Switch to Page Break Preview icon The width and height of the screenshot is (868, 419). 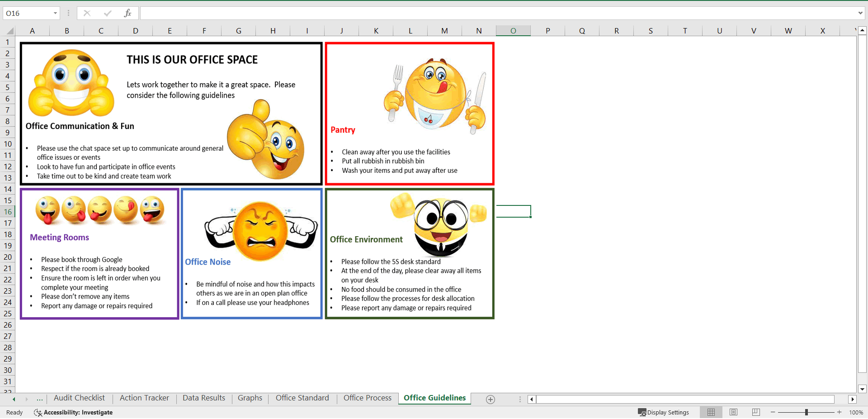click(756, 412)
